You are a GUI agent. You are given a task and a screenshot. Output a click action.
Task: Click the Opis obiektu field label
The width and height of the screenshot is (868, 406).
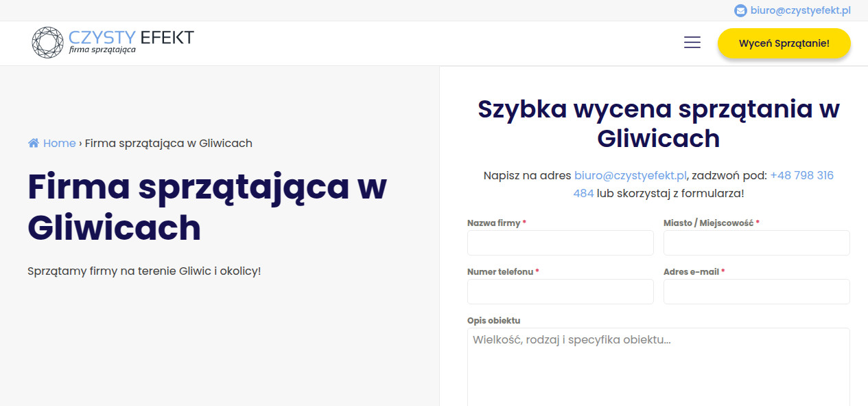tap(493, 320)
